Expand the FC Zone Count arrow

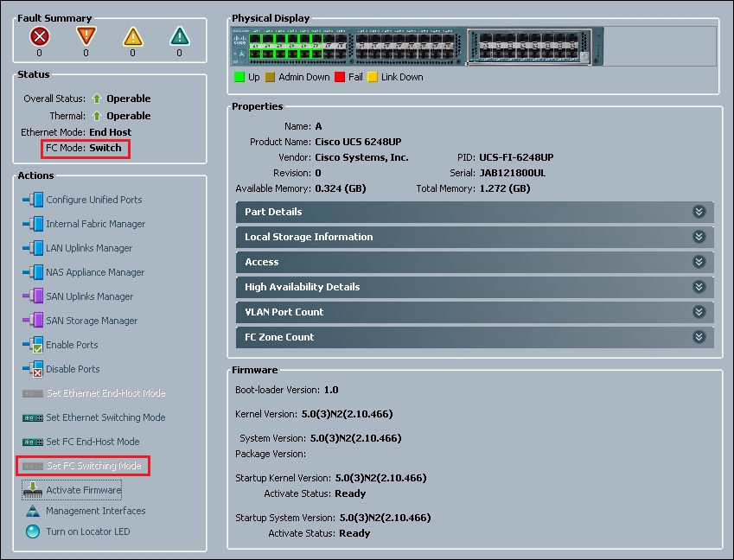(x=699, y=337)
